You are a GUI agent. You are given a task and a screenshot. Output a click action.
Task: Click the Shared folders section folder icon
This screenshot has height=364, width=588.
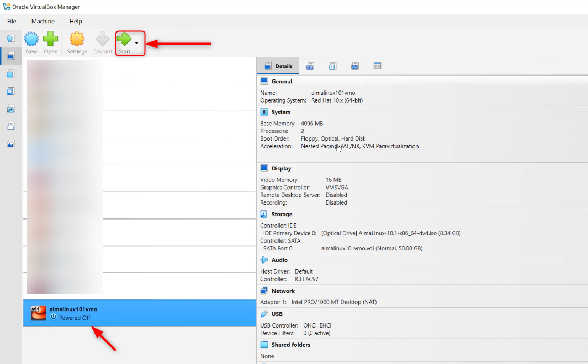pos(264,345)
